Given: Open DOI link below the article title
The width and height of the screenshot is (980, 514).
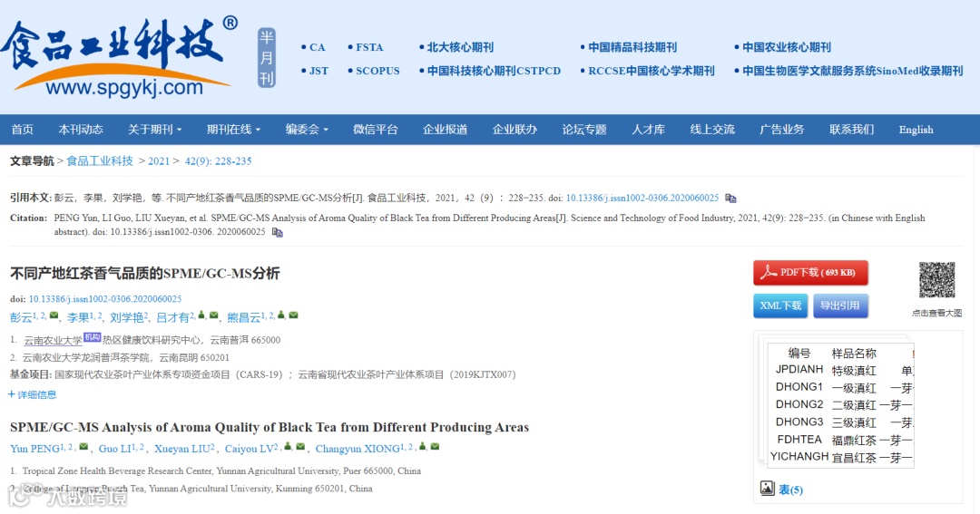Looking at the screenshot, I should point(105,299).
